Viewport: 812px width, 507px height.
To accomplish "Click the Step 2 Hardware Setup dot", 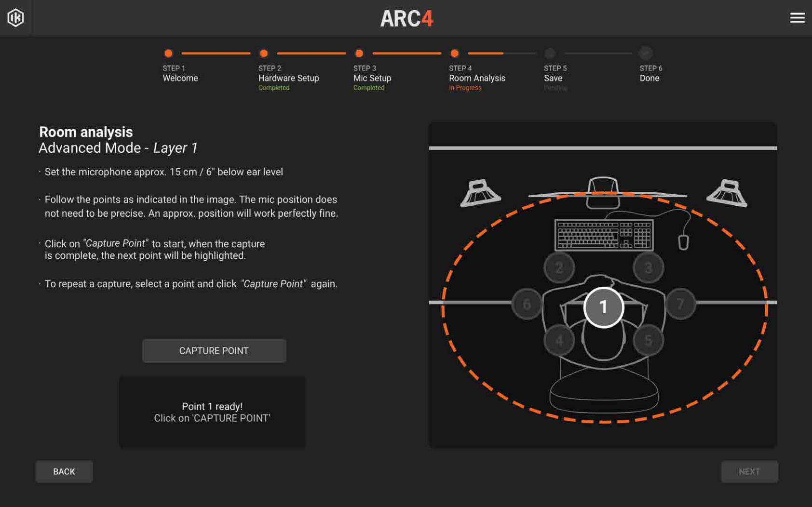I will pyautogui.click(x=264, y=53).
